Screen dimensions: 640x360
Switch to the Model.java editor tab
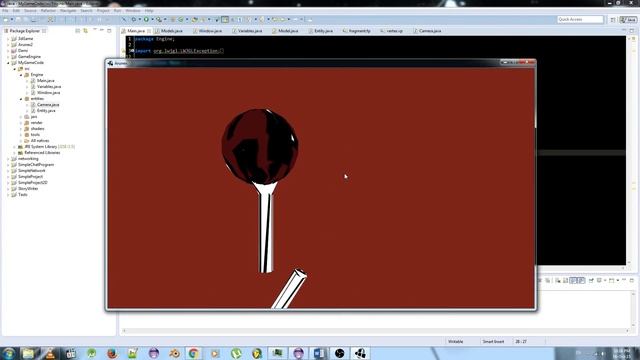tap(288, 31)
